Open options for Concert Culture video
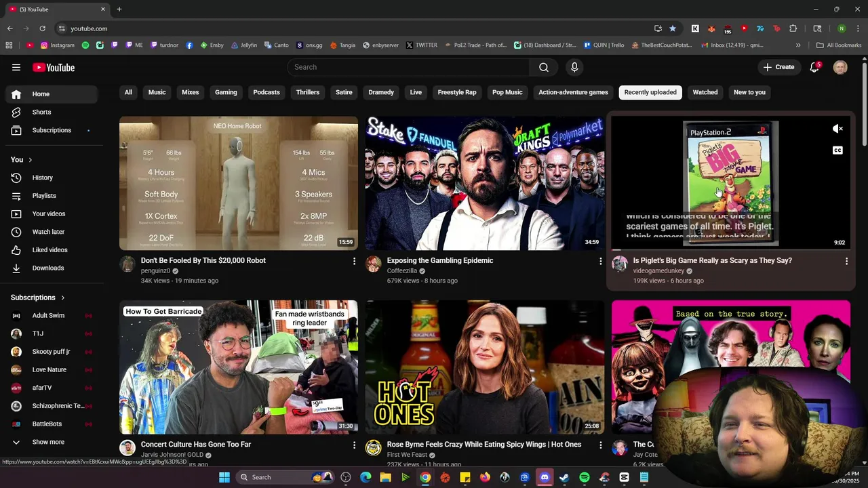Screen dimensions: 868x488 pyautogui.click(x=354, y=445)
